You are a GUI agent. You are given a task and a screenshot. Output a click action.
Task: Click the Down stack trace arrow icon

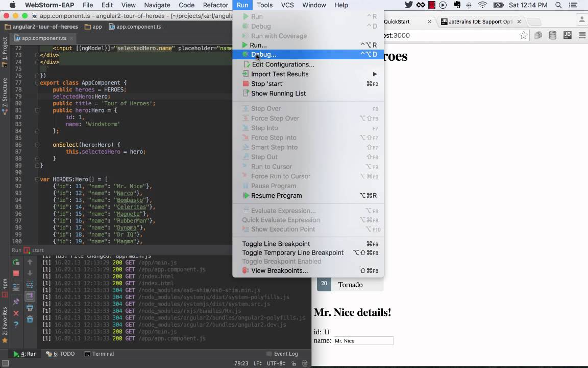click(x=30, y=273)
